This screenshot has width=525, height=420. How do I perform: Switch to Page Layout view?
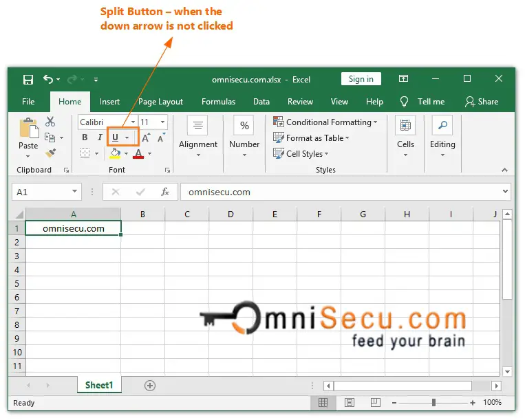[350, 403]
